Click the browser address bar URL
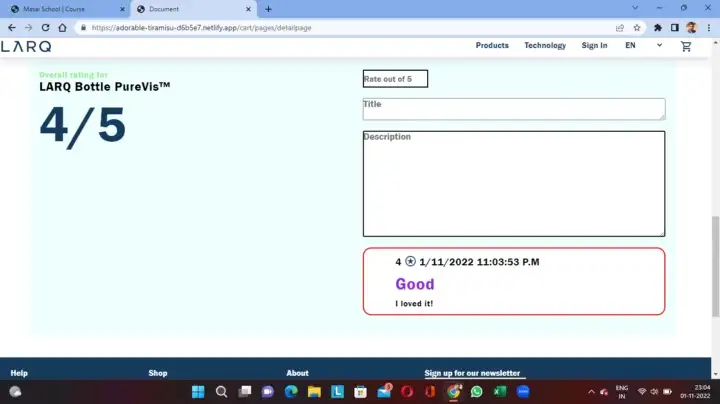Screen dimensions: 720x404 pos(201,28)
